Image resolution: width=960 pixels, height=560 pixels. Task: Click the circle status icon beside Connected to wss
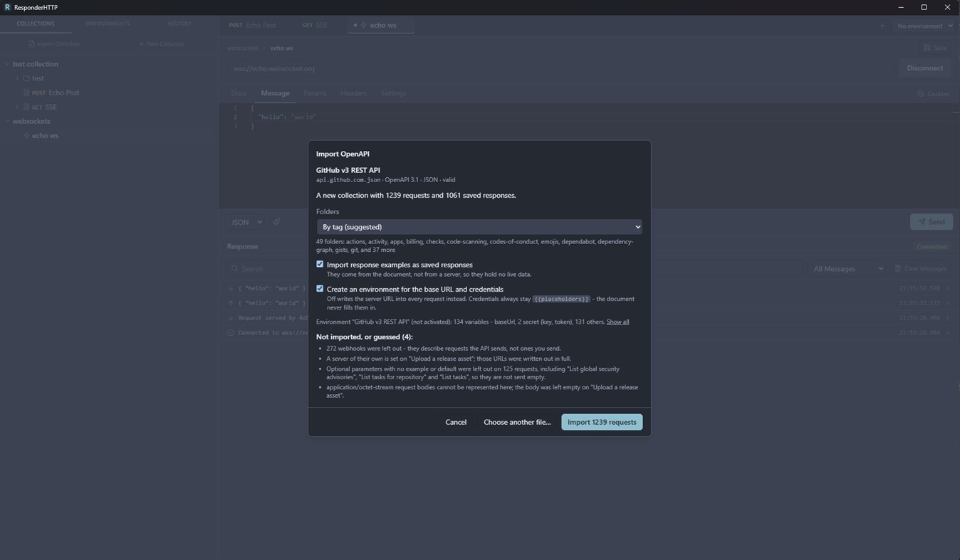click(231, 332)
